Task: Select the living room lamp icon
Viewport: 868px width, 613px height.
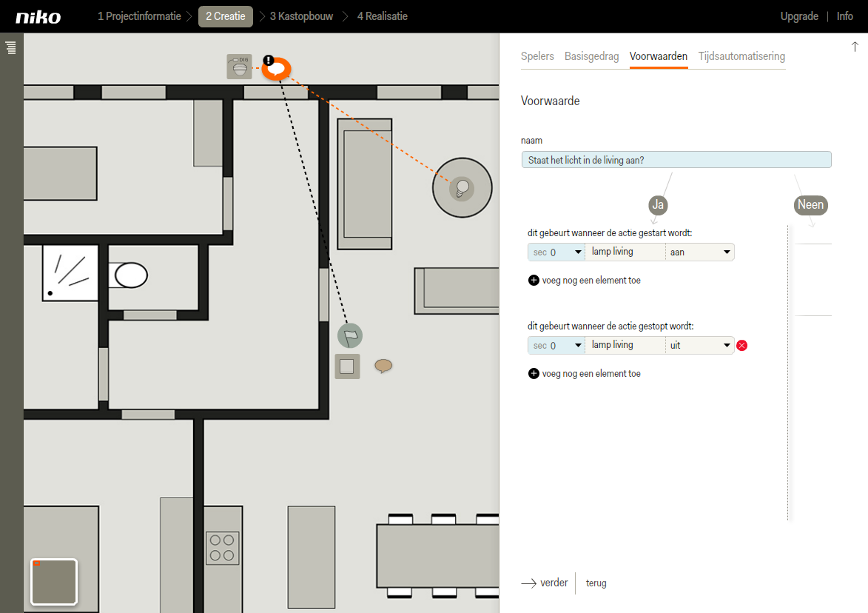Action: [462, 188]
